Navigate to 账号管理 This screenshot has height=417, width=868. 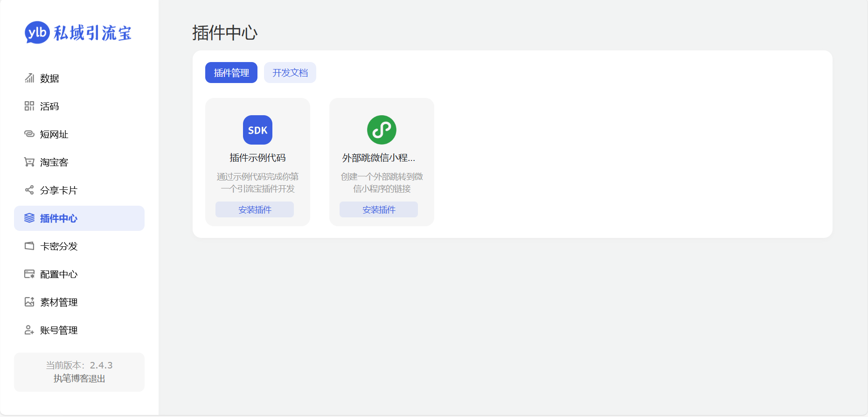(x=79, y=330)
